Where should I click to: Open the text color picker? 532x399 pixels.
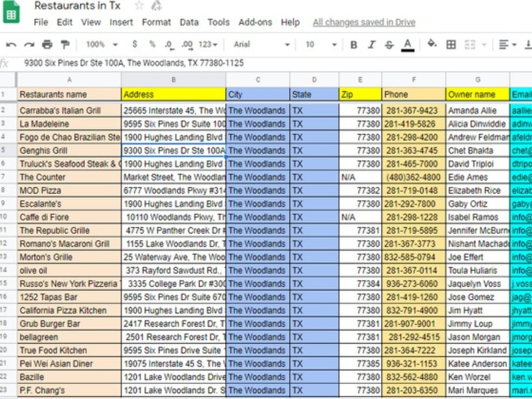(408, 45)
